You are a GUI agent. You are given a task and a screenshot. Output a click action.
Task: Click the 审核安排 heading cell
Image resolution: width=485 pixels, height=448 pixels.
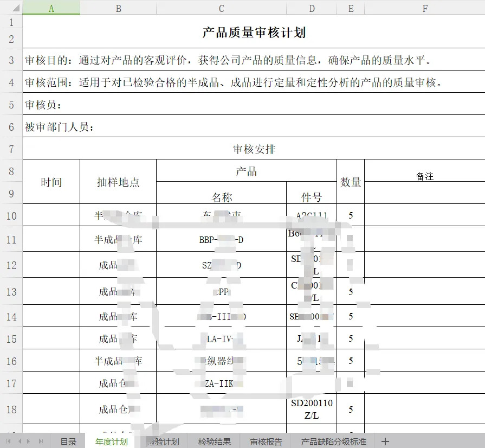point(254,149)
